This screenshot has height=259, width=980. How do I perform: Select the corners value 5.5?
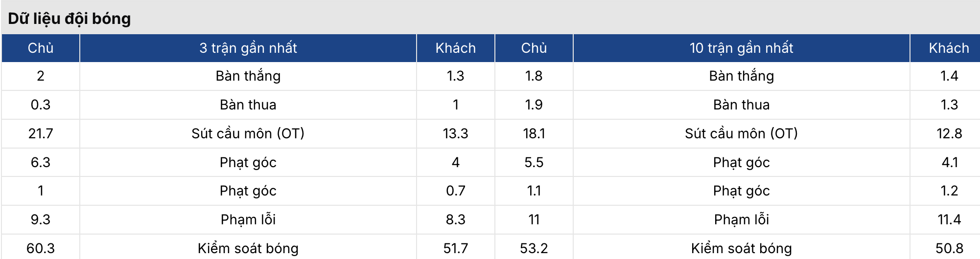[x=534, y=162]
